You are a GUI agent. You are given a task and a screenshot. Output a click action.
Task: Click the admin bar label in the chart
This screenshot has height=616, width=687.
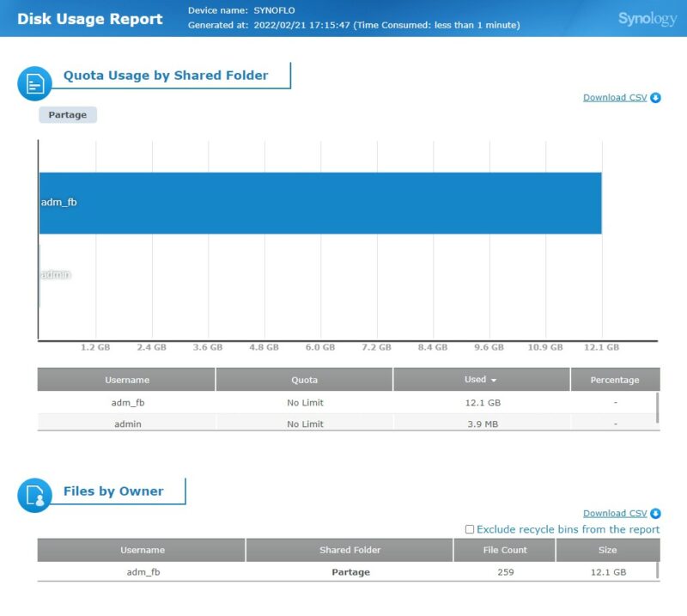point(56,275)
